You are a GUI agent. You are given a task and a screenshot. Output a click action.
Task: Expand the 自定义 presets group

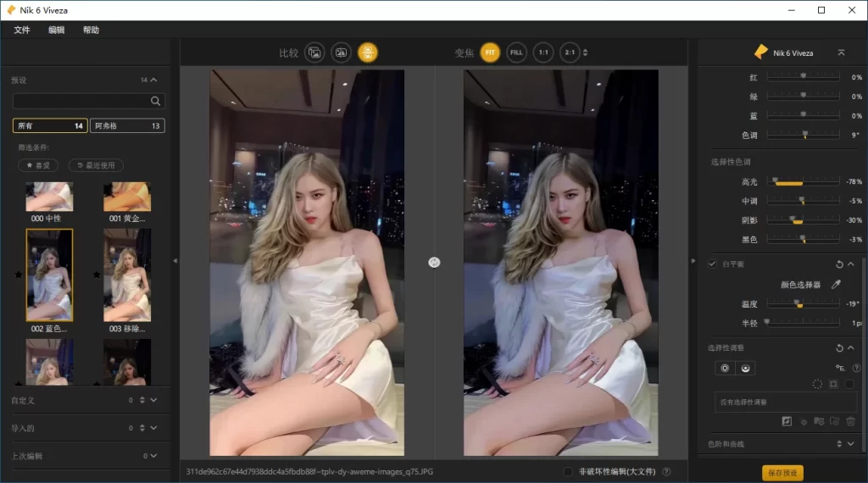[153, 400]
